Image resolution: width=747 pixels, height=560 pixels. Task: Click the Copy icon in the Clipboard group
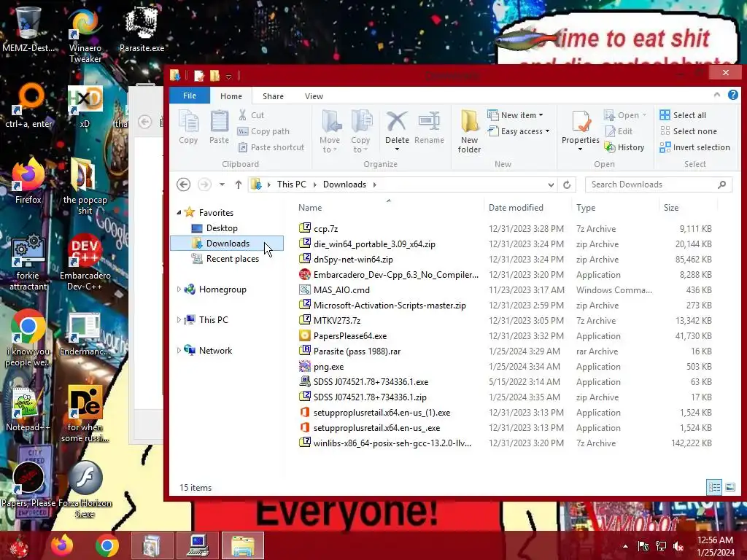pos(188,127)
